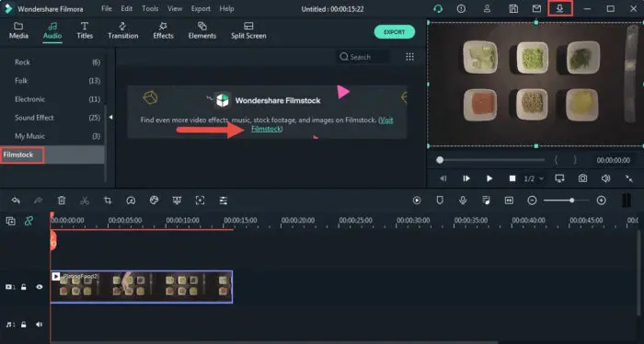
Task: Click the download icon in title bar
Action: [559, 8]
